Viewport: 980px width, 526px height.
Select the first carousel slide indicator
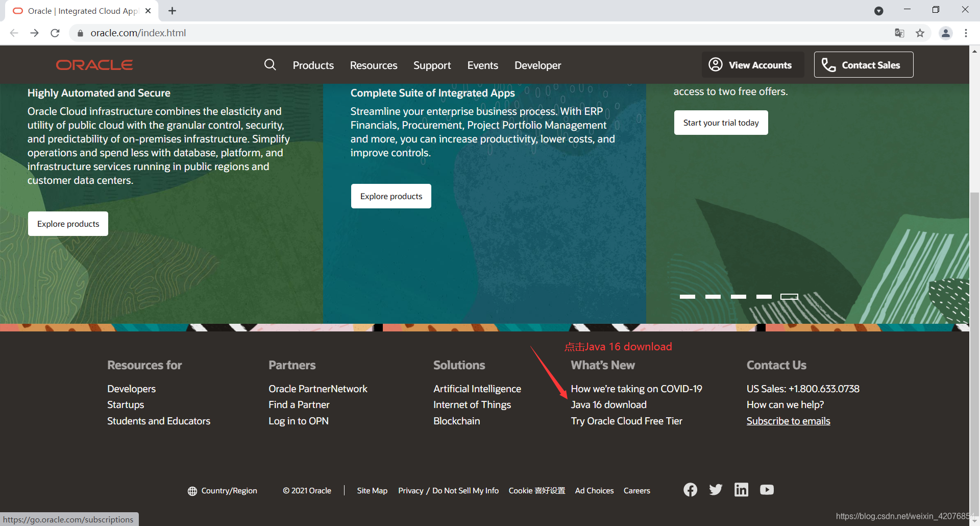pyautogui.click(x=688, y=297)
